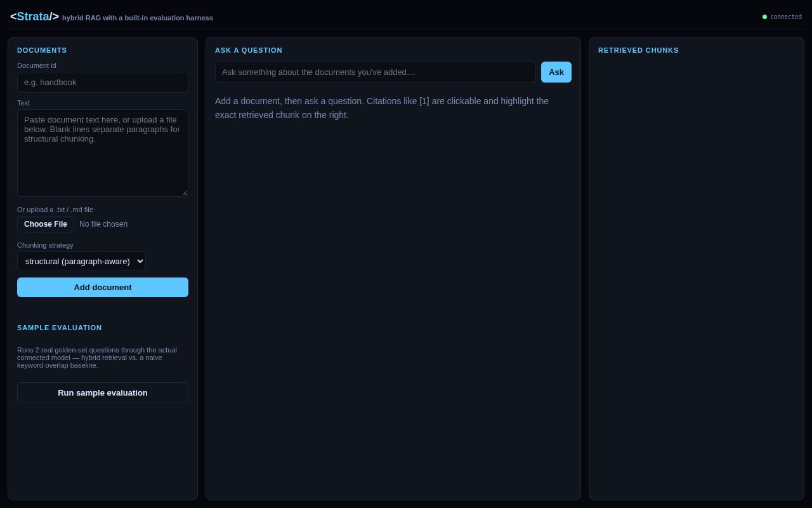The height and width of the screenshot is (508, 812).
Task: Click the Add document button
Action: point(103,287)
